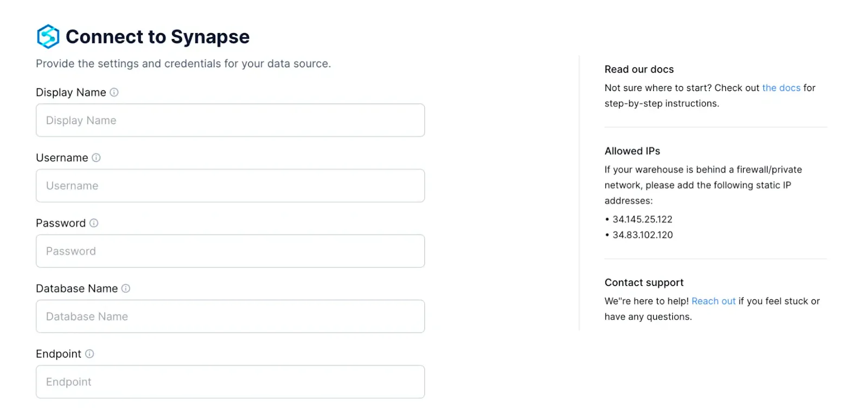
Task: Focus the Endpoint input field
Action: click(230, 382)
